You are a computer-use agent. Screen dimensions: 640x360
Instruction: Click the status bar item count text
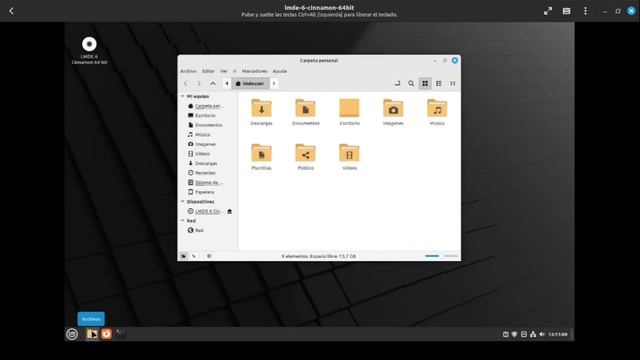pos(319,256)
